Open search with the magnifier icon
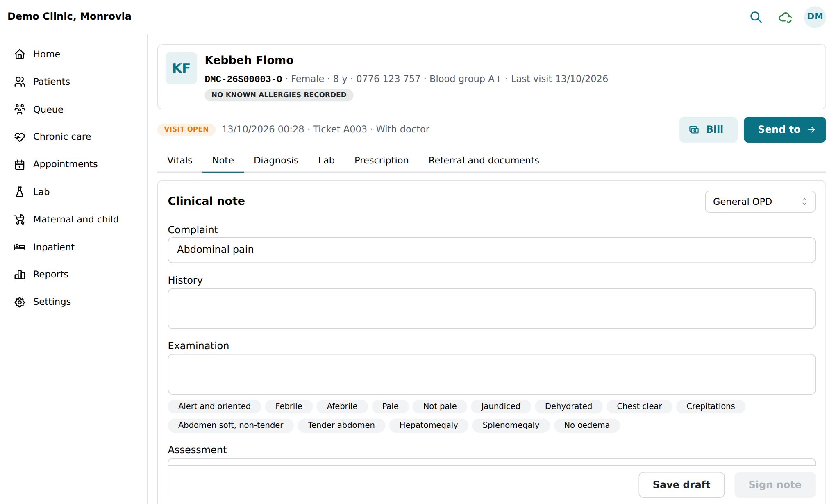This screenshot has height=504, width=836. (756, 17)
